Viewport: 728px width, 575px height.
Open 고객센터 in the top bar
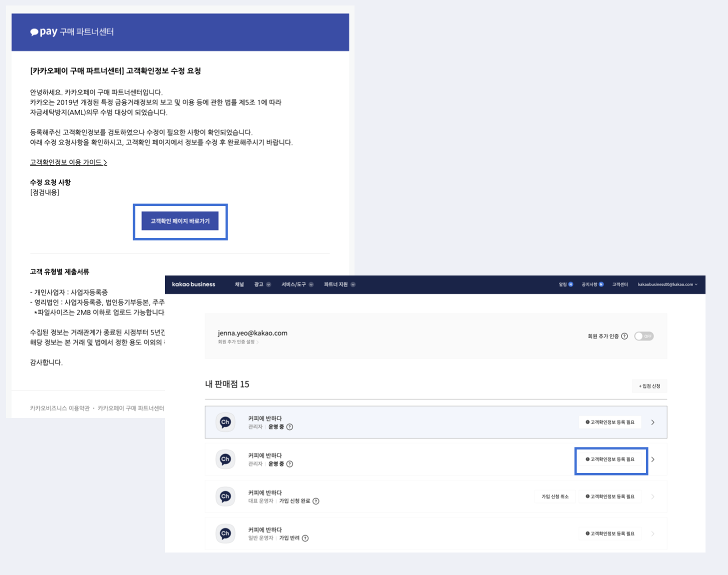(620, 284)
